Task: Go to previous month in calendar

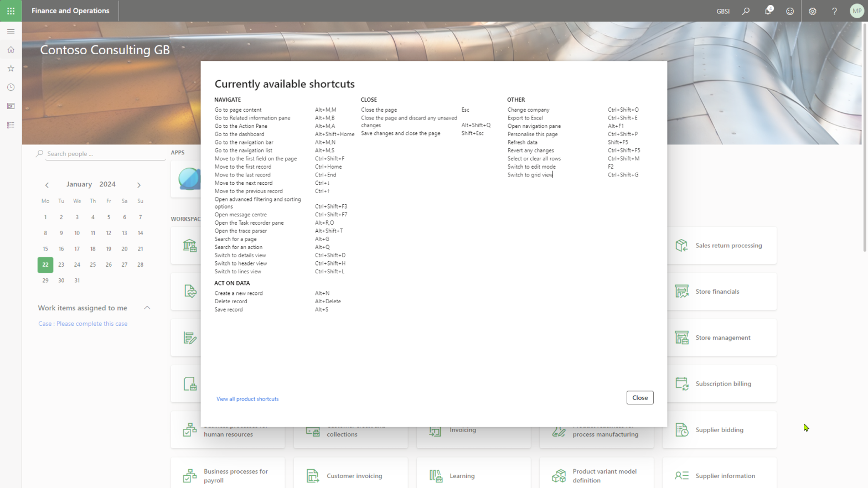Action: click(47, 185)
